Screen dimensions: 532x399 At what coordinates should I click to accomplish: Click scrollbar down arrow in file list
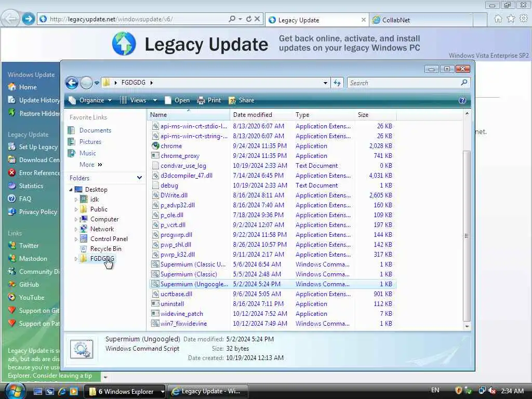(x=467, y=326)
